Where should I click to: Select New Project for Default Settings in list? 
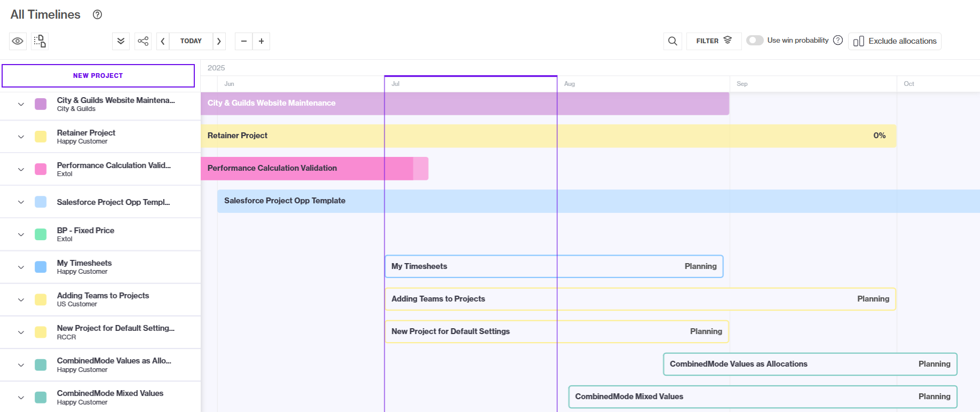click(116, 328)
